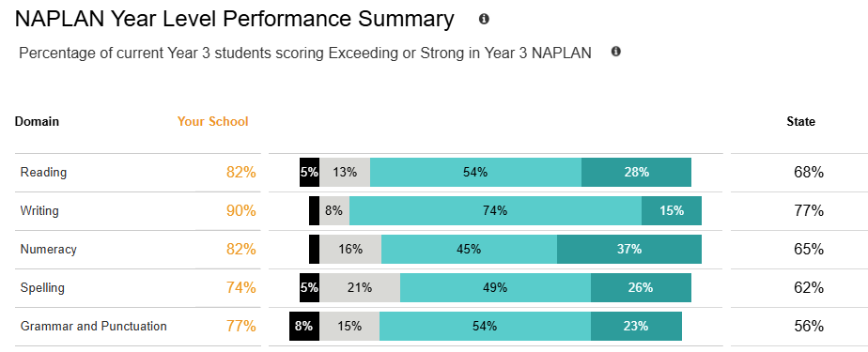Select the 28% dark teal Reading segment
The image size is (868, 352).
[x=636, y=172]
